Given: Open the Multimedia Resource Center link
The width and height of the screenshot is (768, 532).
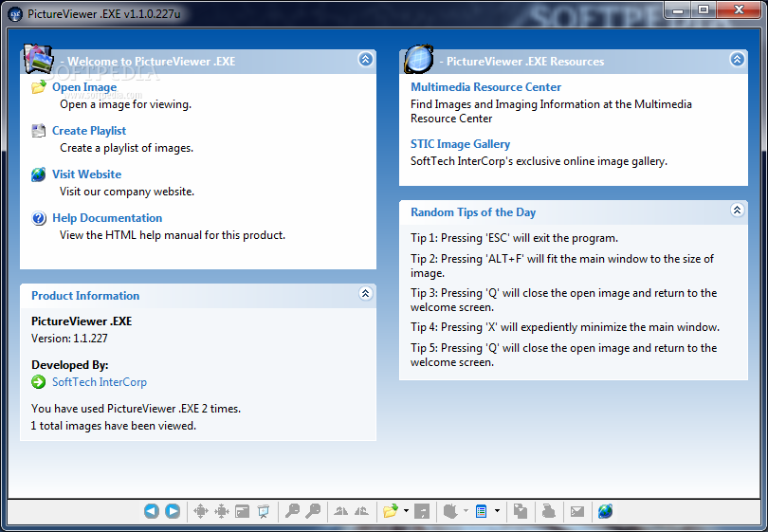Looking at the screenshot, I should pyautogui.click(x=485, y=87).
